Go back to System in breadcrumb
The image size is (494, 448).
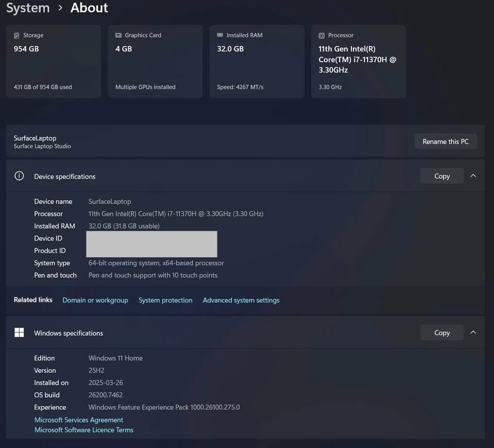click(x=28, y=8)
